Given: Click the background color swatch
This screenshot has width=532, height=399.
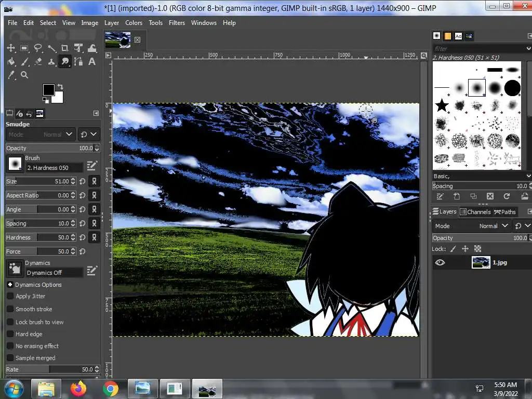Looking at the screenshot, I should (58, 99).
